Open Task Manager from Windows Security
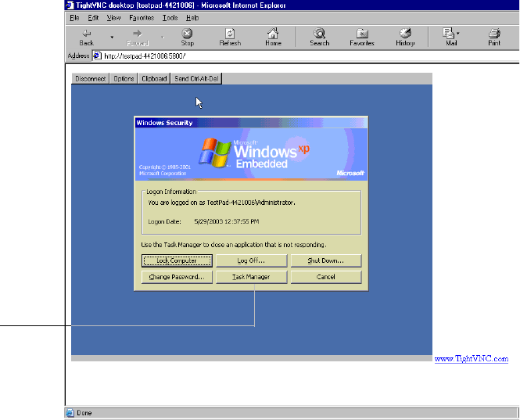Screen dimensions: 520x420 click(x=251, y=277)
